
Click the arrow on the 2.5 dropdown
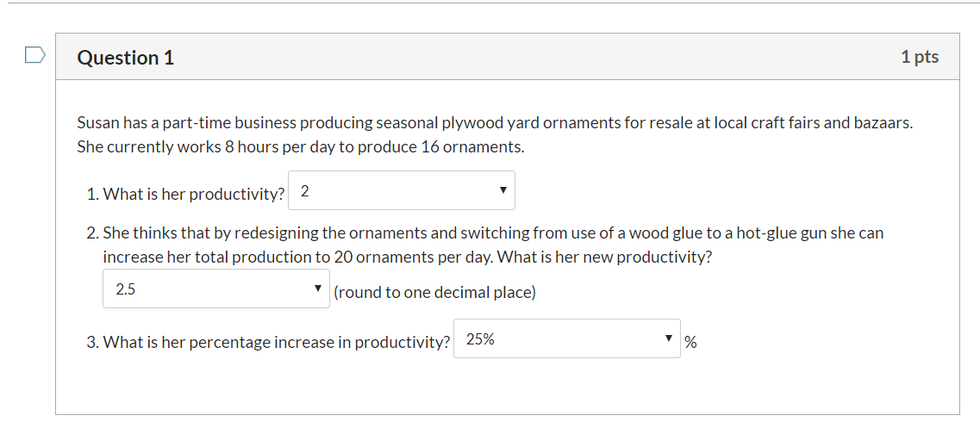(x=317, y=288)
